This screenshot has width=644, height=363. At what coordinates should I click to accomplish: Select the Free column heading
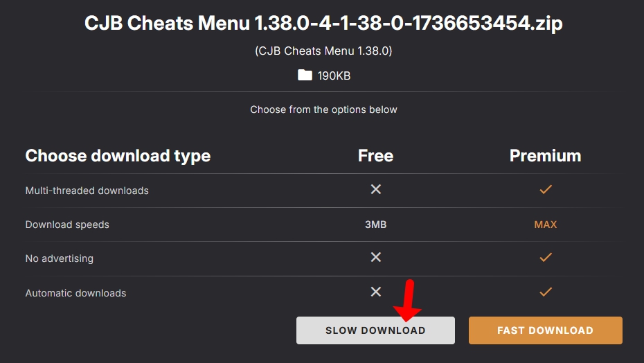click(375, 156)
